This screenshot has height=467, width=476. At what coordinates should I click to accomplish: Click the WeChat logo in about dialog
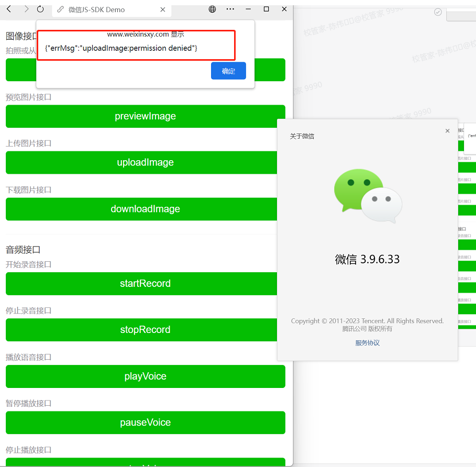368,196
